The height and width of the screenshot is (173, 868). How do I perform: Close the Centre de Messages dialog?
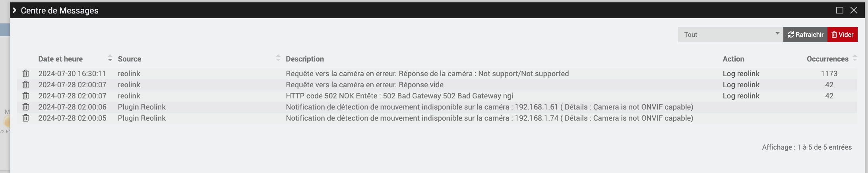854,10
